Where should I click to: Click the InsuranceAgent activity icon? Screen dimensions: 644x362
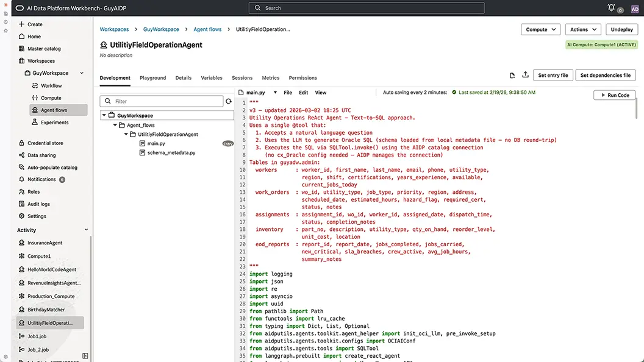(22, 243)
